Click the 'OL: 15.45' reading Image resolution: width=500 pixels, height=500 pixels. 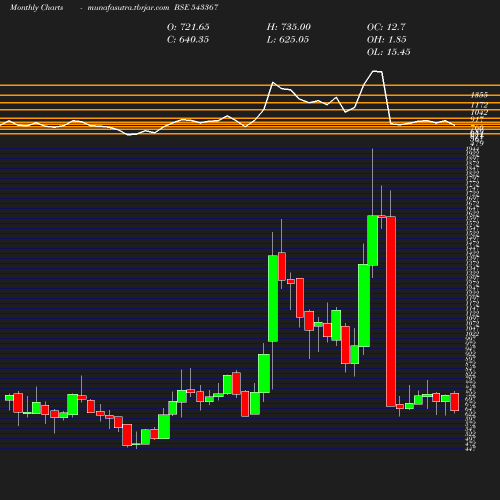[x=389, y=52]
